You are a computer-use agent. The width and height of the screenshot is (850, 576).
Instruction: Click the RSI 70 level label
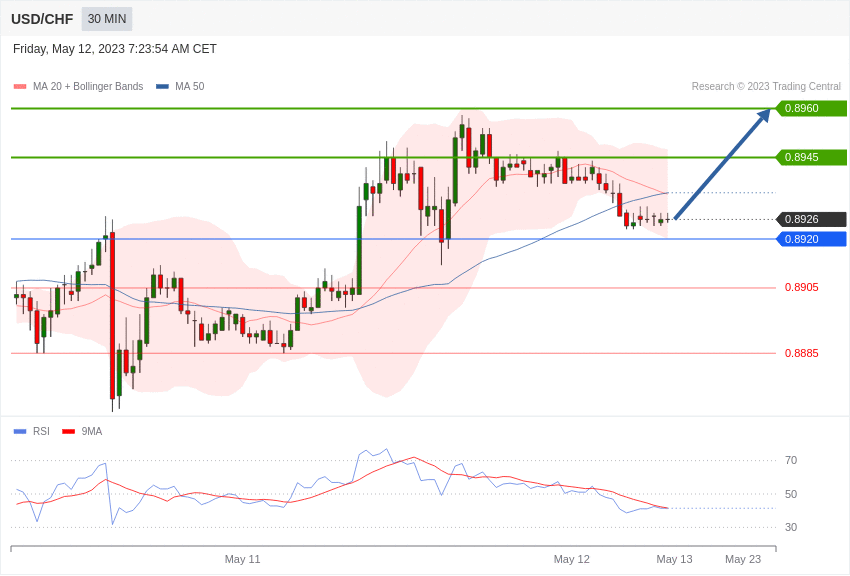791,461
